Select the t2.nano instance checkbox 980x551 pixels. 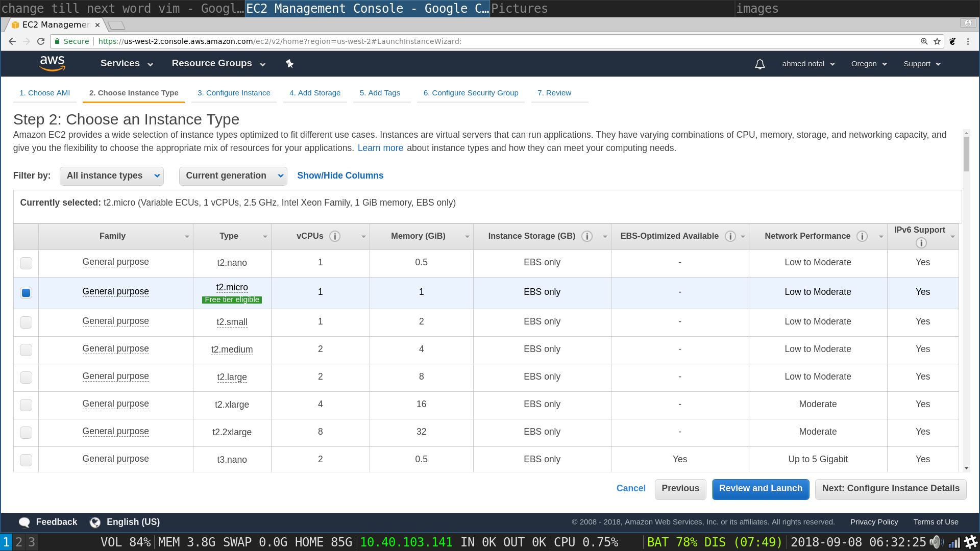(x=26, y=263)
